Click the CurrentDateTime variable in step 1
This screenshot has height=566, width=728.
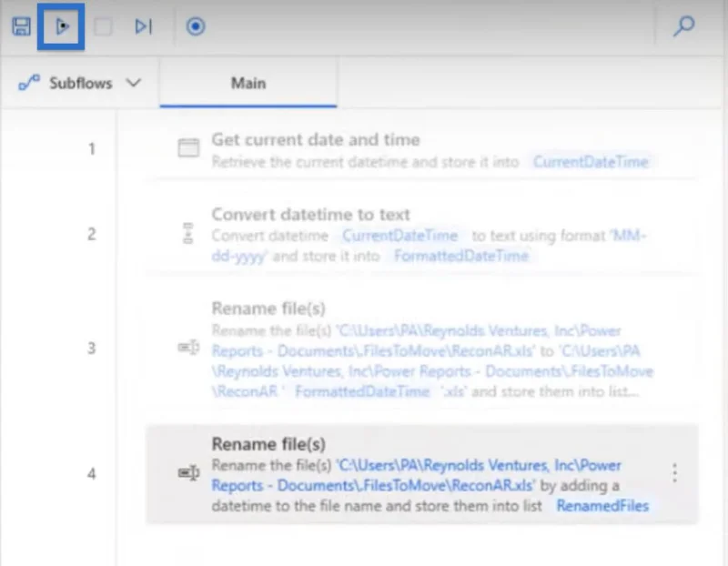tap(591, 162)
